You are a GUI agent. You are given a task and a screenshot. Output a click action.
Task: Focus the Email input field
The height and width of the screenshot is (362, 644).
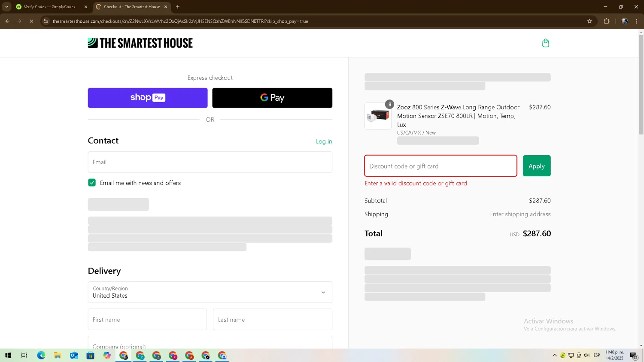[210, 162]
